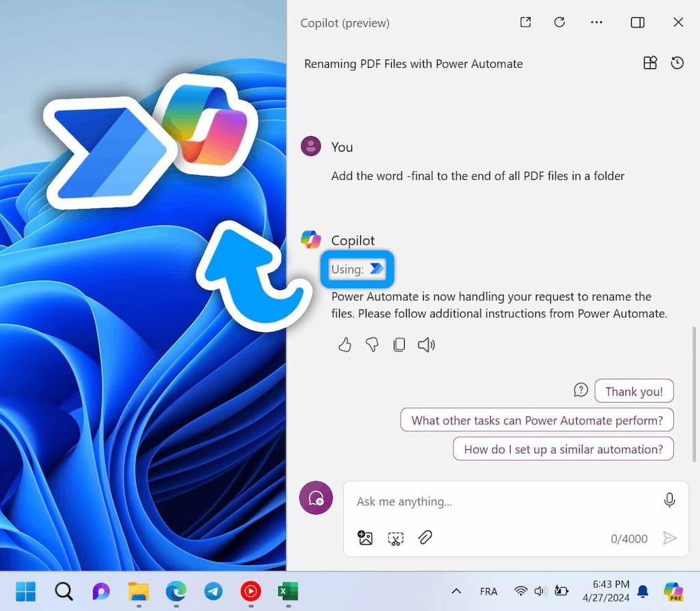The height and width of the screenshot is (611, 700).
Task: Open the FRA input language switcher
Action: (488, 591)
